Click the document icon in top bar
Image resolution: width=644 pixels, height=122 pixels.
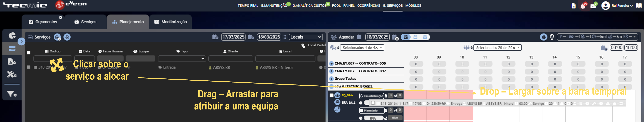click(574, 6)
